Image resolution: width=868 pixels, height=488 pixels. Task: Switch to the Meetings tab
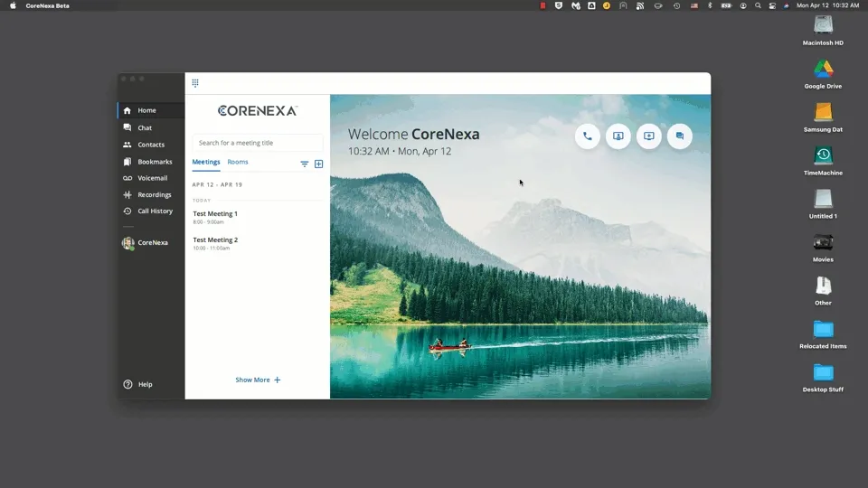206,162
